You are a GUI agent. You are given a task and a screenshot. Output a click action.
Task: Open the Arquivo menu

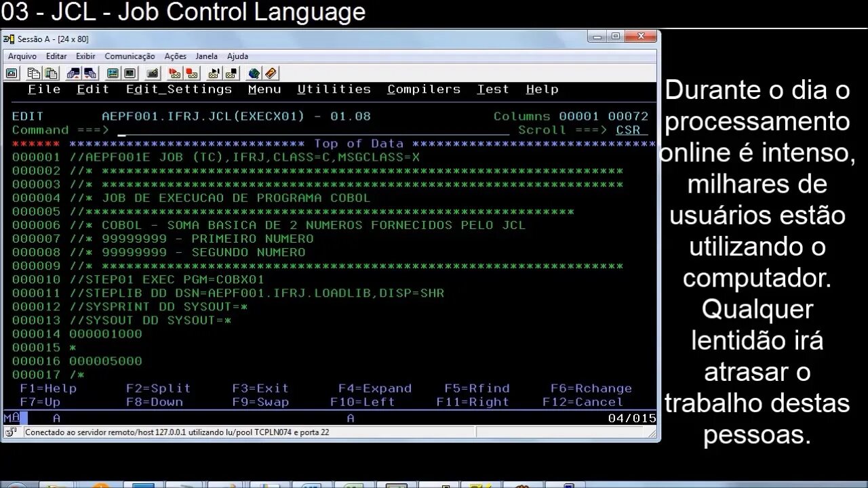pyautogui.click(x=22, y=56)
